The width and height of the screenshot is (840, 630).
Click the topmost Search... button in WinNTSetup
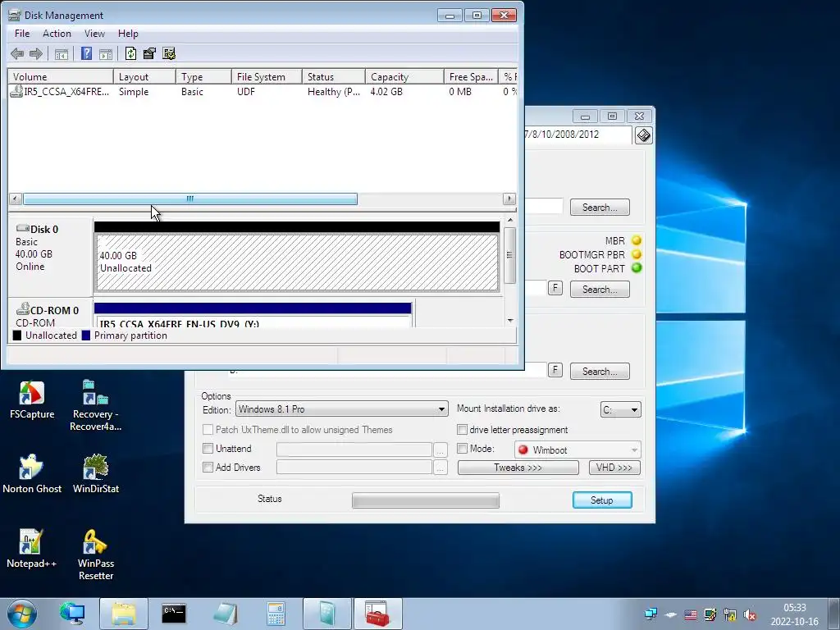600,208
